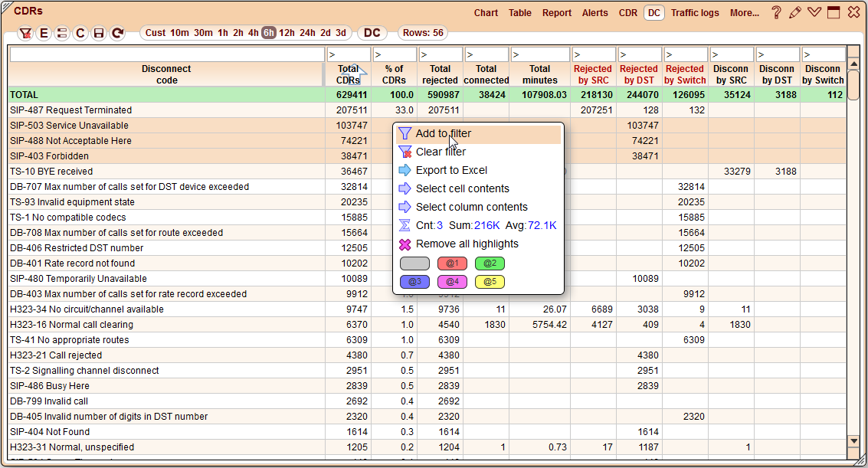Click the rows layout icon beside E
Screen dimensions: 868x468
[62, 33]
